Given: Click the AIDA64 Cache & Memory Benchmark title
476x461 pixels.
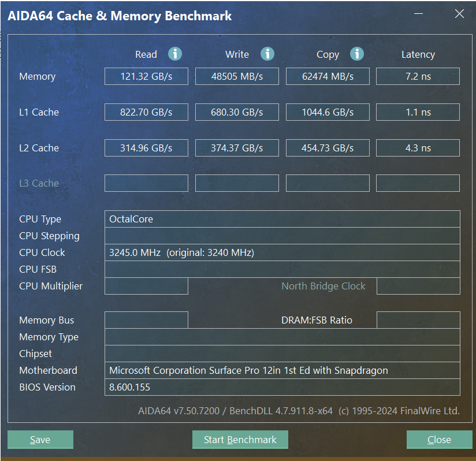Looking at the screenshot, I should click(x=120, y=16).
